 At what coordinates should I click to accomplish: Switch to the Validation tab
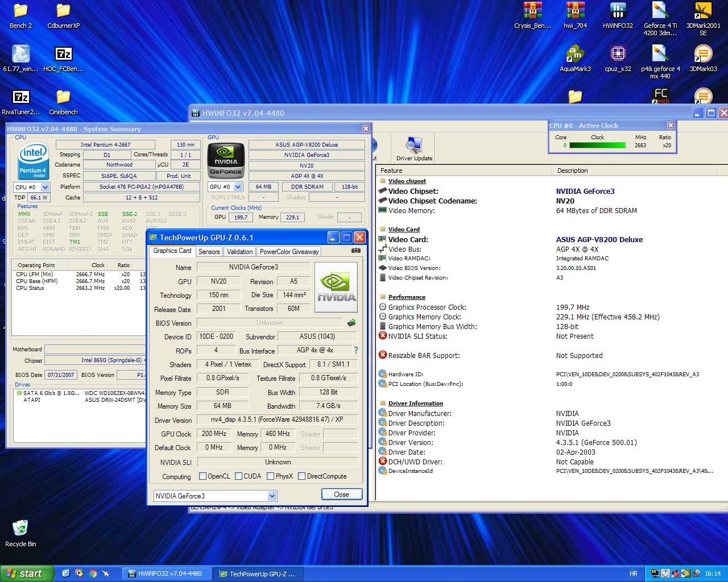(x=239, y=252)
